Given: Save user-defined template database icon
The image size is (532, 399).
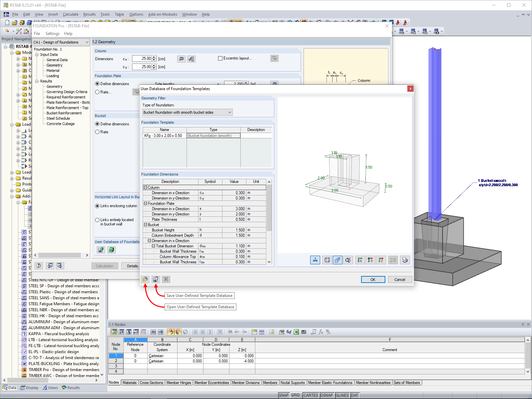Looking at the screenshot, I should [156, 279].
